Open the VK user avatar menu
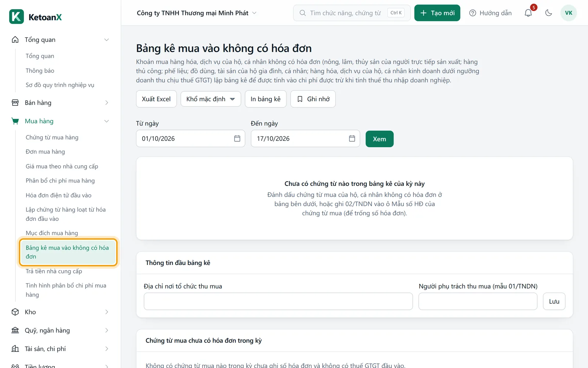The height and width of the screenshot is (368, 588). (569, 13)
